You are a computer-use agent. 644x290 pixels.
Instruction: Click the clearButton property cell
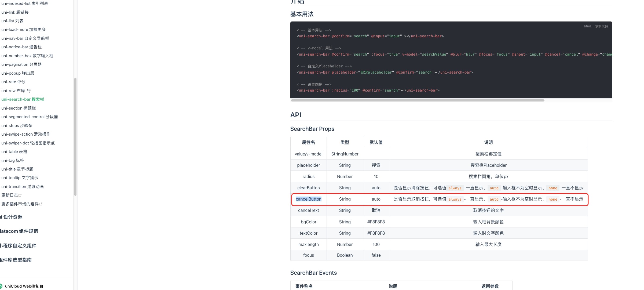(309, 188)
